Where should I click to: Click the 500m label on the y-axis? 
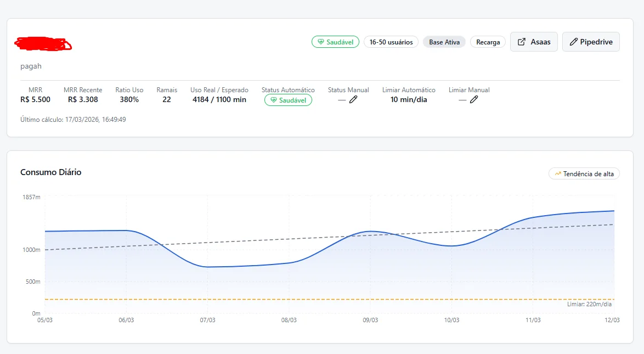click(33, 282)
